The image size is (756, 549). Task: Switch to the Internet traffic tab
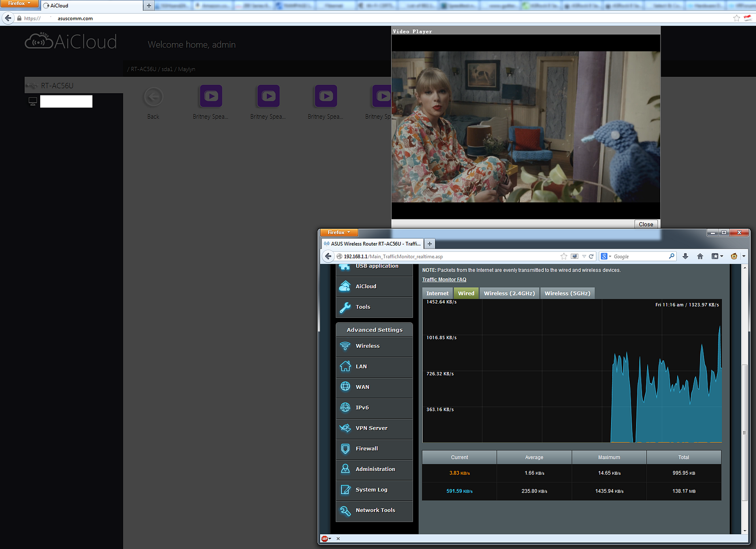click(437, 293)
